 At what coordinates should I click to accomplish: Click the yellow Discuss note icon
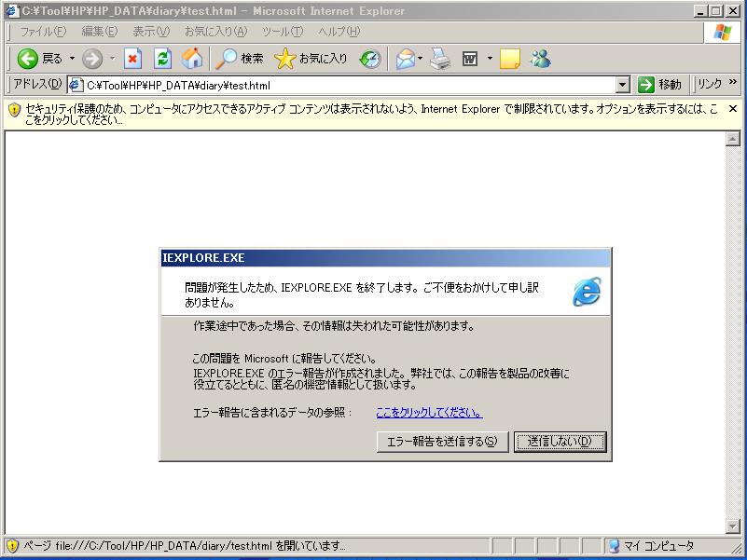coord(510,59)
